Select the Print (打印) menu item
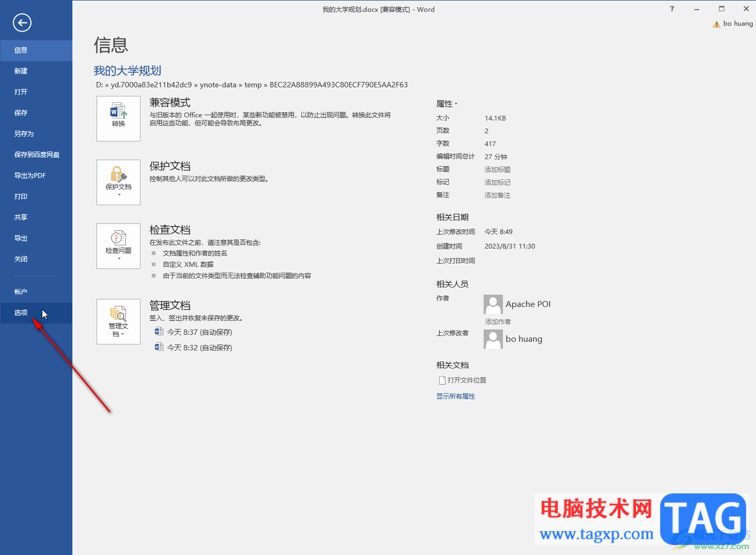The image size is (756, 555). click(x=36, y=197)
